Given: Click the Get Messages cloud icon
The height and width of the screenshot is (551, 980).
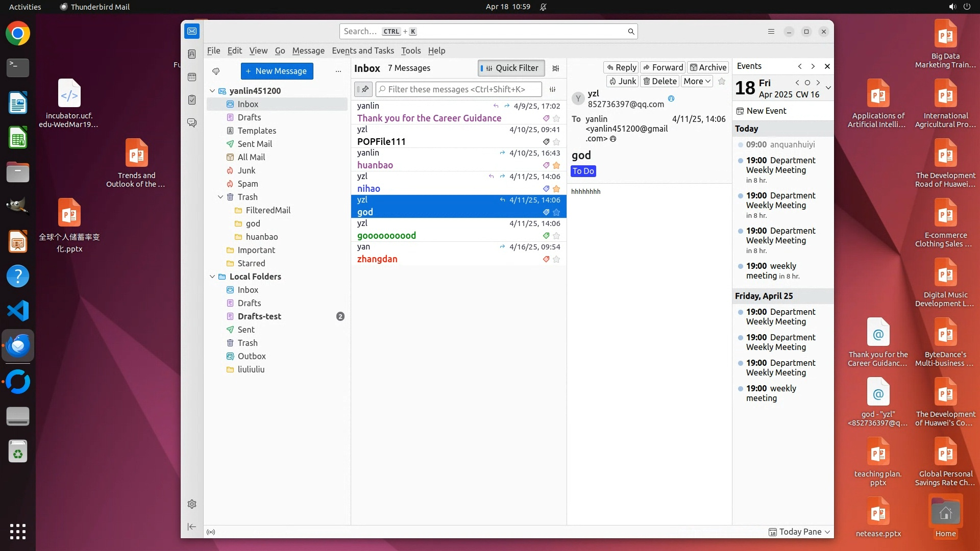Looking at the screenshot, I should click(x=216, y=71).
